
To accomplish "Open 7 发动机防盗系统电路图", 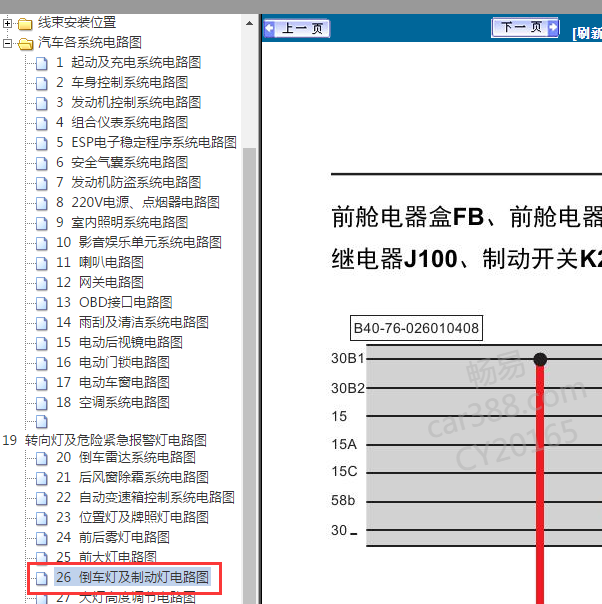I will click(x=129, y=183).
